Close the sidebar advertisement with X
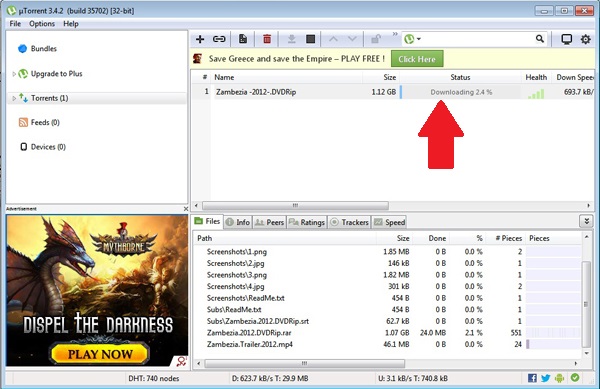This screenshot has height=389, width=600. 186,209
